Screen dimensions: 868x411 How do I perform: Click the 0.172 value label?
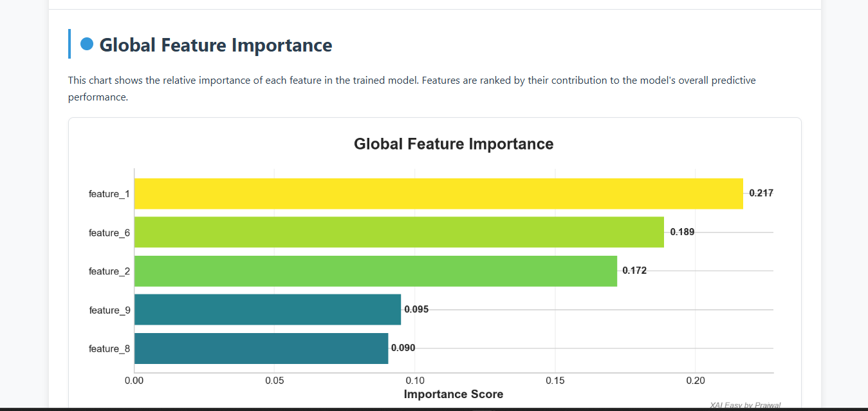634,271
